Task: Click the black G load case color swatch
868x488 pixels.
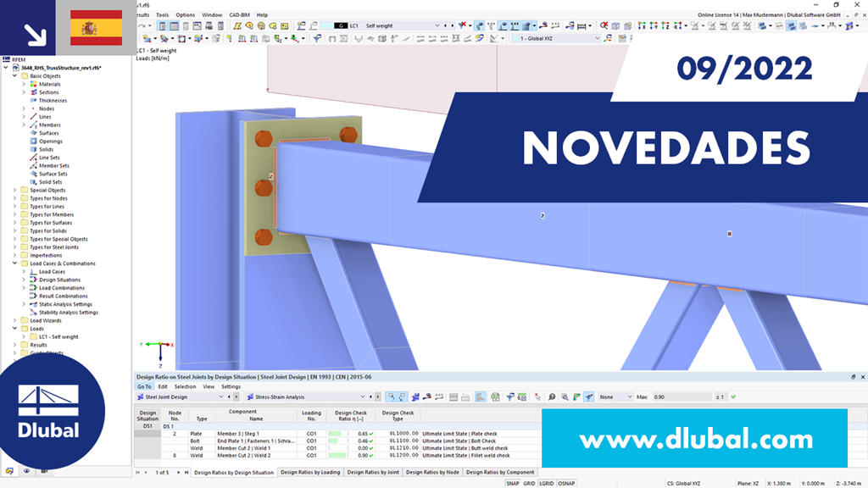Action: pyautogui.click(x=341, y=25)
